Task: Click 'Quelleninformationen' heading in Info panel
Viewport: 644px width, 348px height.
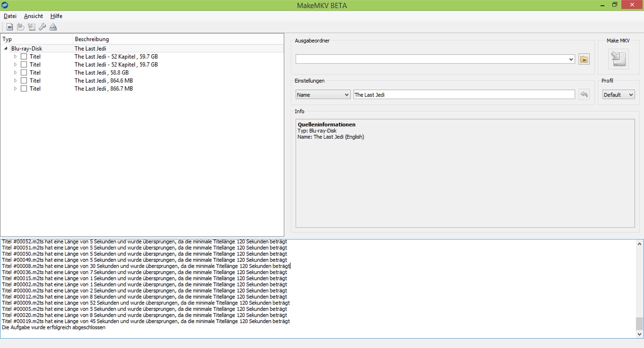Action: pyautogui.click(x=327, y=124)
